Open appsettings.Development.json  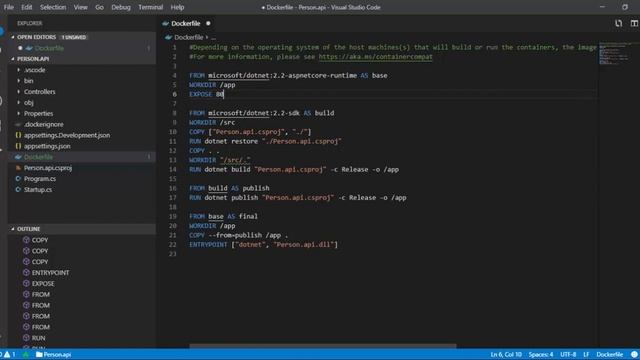[67, 135]
